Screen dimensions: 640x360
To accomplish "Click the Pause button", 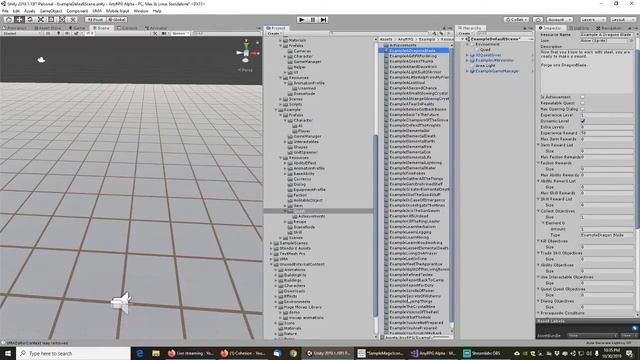I will (313, 20).
